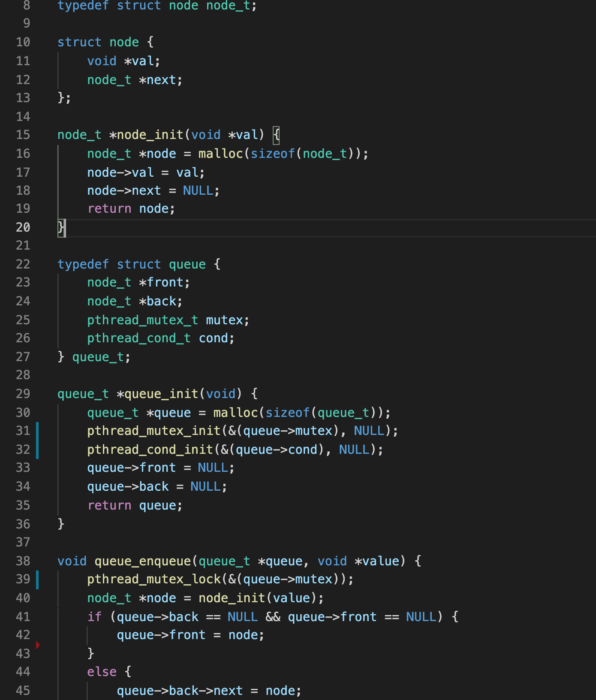Click sizeof in the queue_init malloc line

287,413
